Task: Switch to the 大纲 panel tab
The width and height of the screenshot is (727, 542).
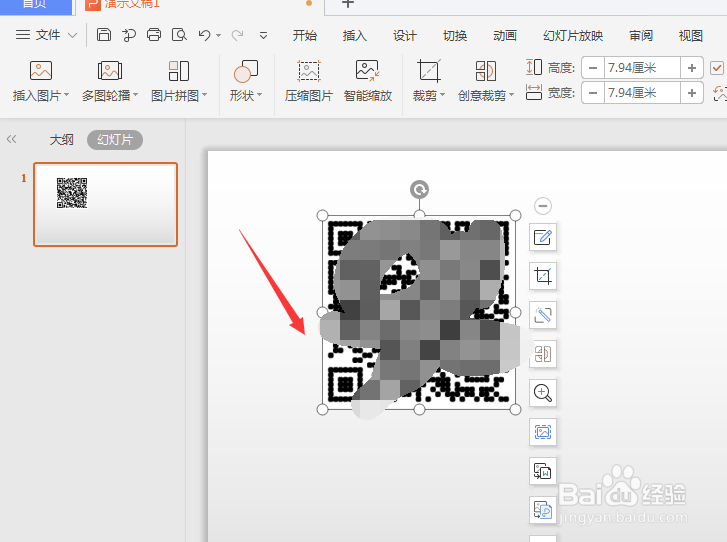Action: click(62, 140)
